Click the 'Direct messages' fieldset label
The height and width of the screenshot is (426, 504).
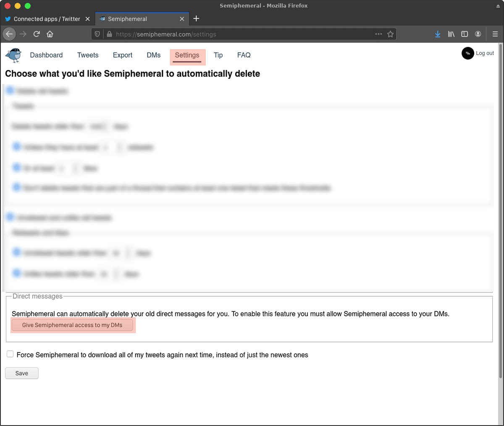37,296
